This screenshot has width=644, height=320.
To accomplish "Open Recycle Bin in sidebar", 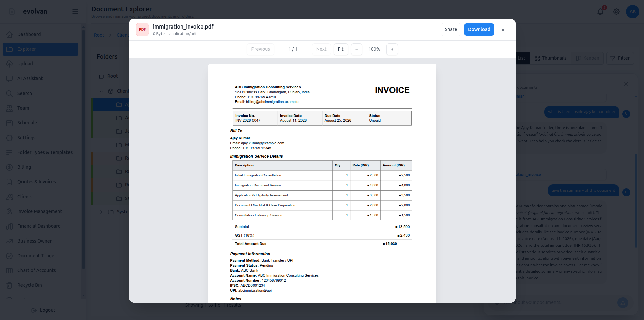I will coord(40,285).
